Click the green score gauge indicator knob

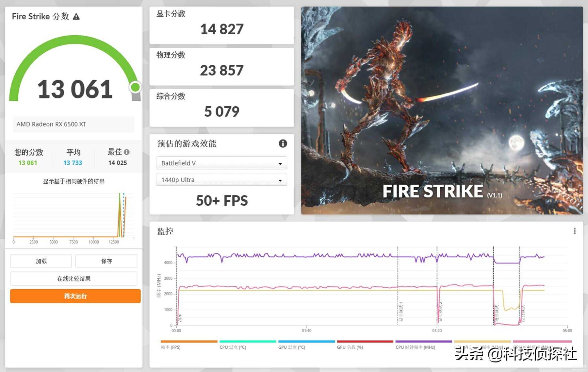pos(135,87)
